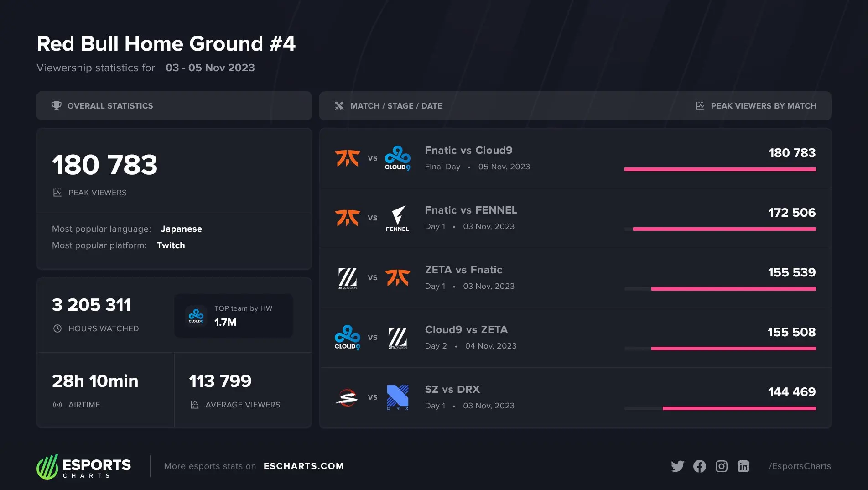Click the 113 799 average viewers value

point(220,381)
